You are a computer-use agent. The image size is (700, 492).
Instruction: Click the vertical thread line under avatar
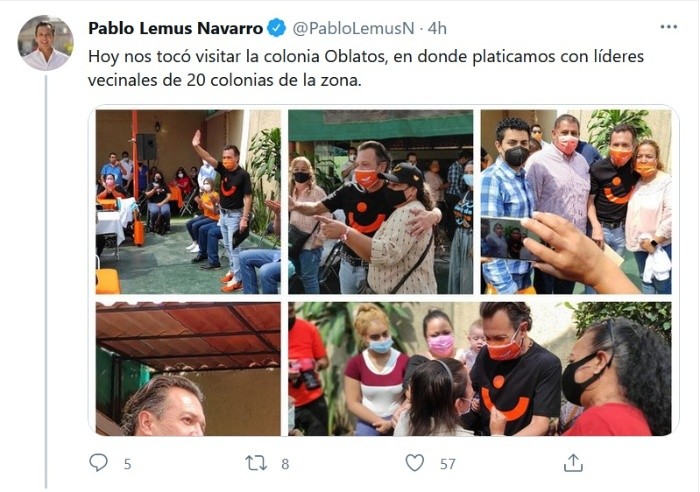(46, 281)
